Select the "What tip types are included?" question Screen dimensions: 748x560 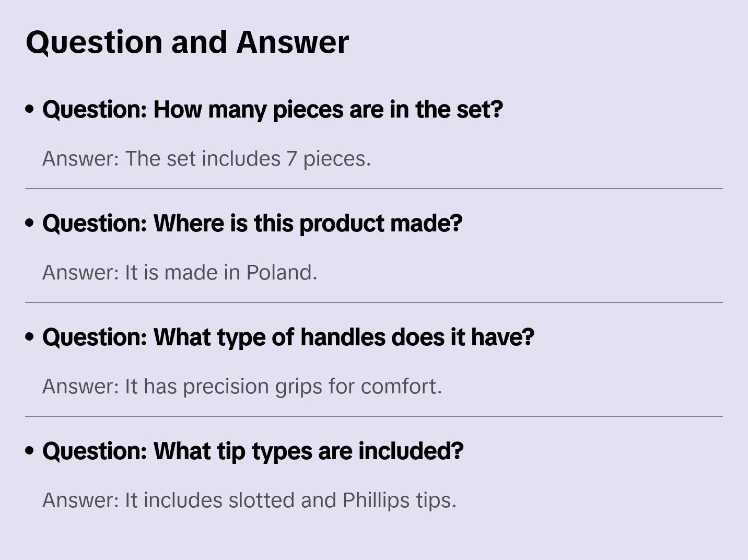coord(253,451)
